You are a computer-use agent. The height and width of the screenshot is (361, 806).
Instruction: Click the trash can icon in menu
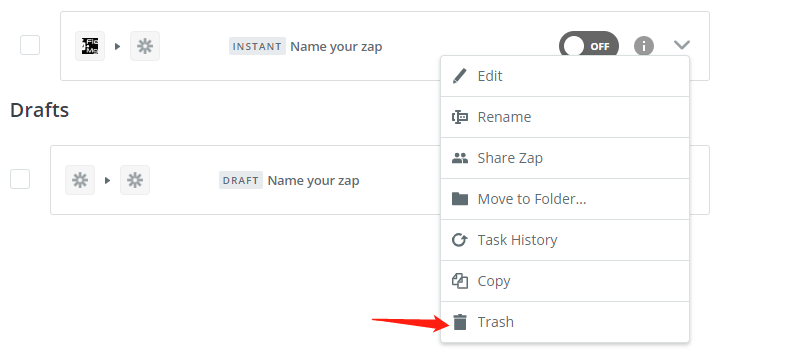point(460,322)
